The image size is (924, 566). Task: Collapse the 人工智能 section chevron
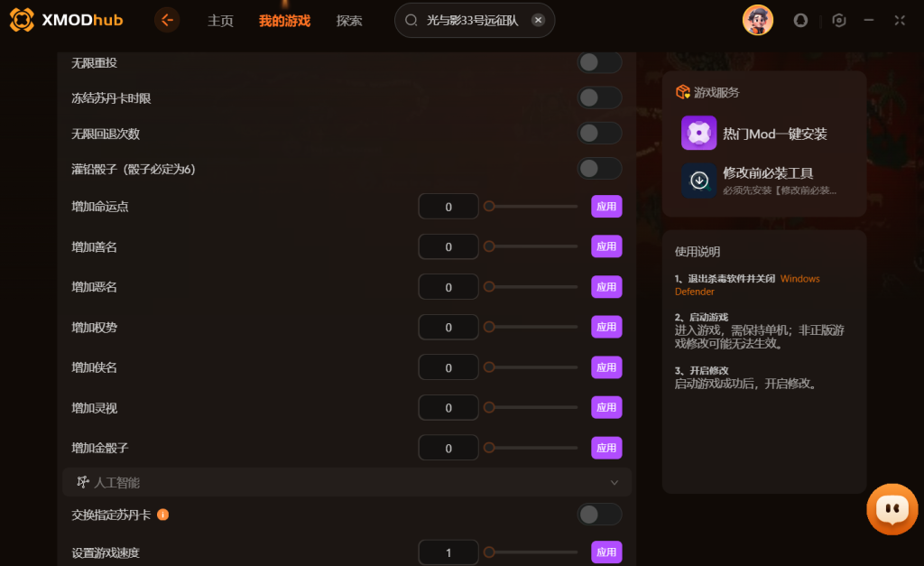tap(614, 482)
